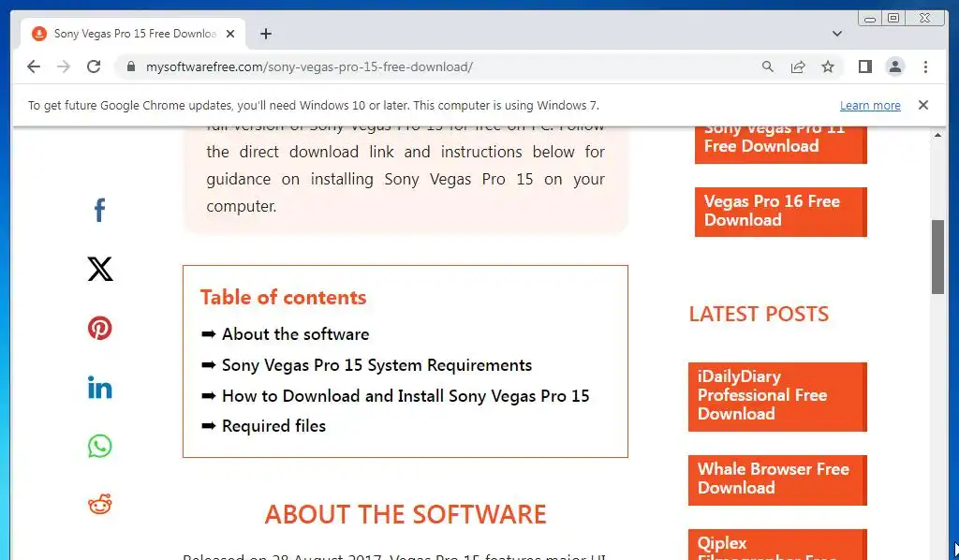Share page via Reddit icon
This screenshot has width=959, height=560.
[99, 505]
